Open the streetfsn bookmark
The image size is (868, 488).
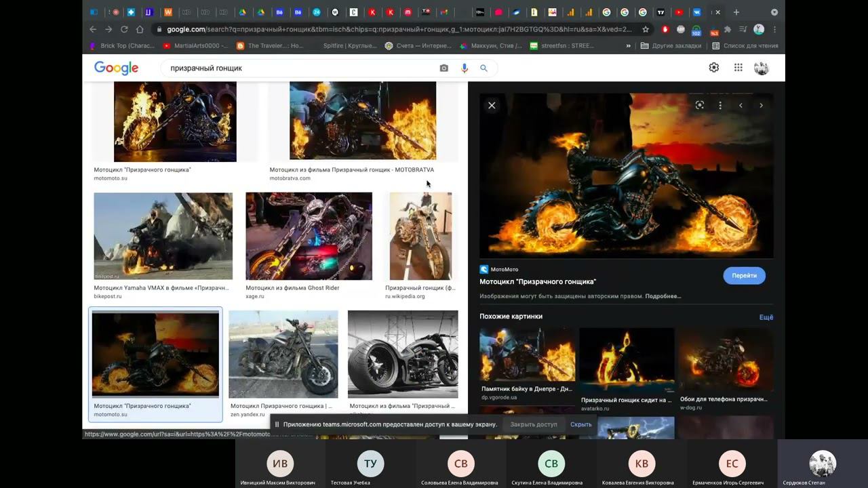click(562, 46)
